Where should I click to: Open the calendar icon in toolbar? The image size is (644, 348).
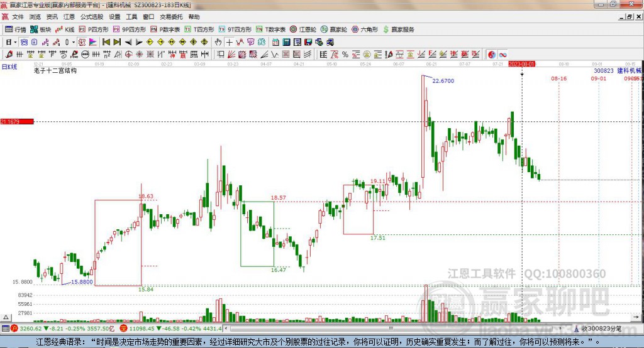275,42
